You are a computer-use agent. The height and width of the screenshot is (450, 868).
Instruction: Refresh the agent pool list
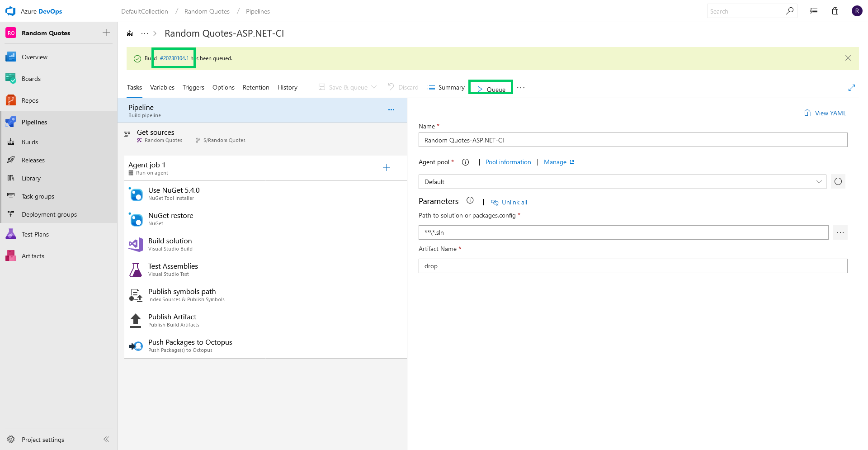tap(838, 181)
